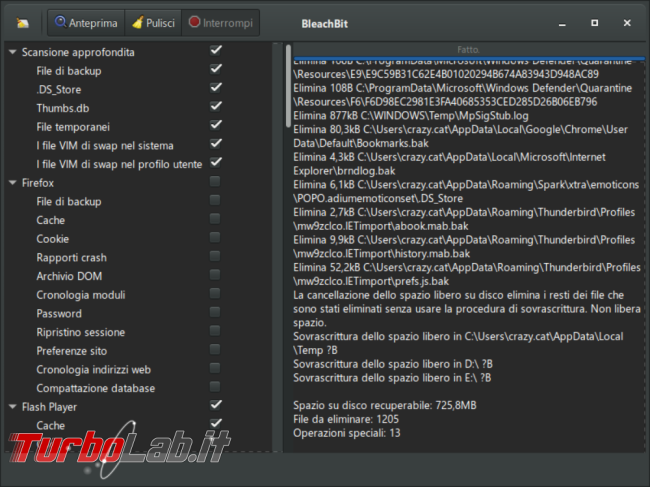Image resolution: width=650 pixels, height=487 pixels.
Task: Click the MpSigStub.log deletion line
Action: 410,116
